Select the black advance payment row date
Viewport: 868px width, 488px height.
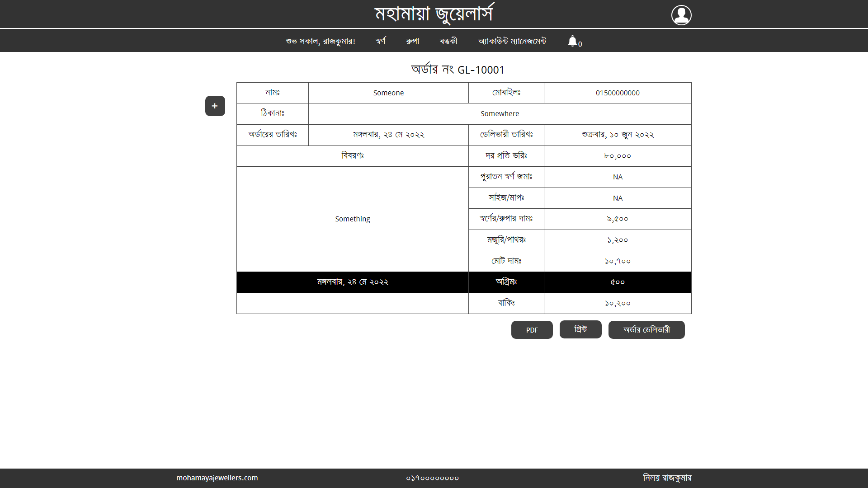[x=352, y=282]
